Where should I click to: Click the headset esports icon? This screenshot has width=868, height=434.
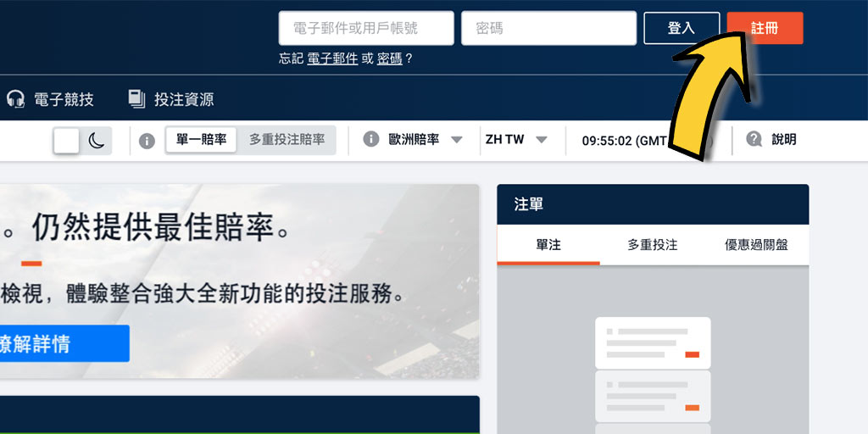(x=15, y=100)
